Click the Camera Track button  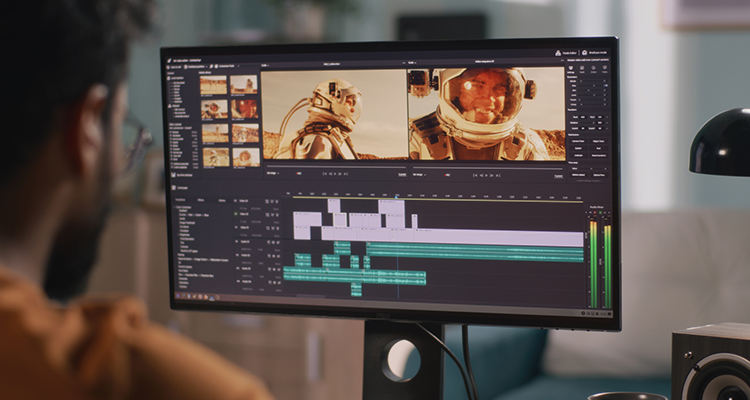coord(577,141)
